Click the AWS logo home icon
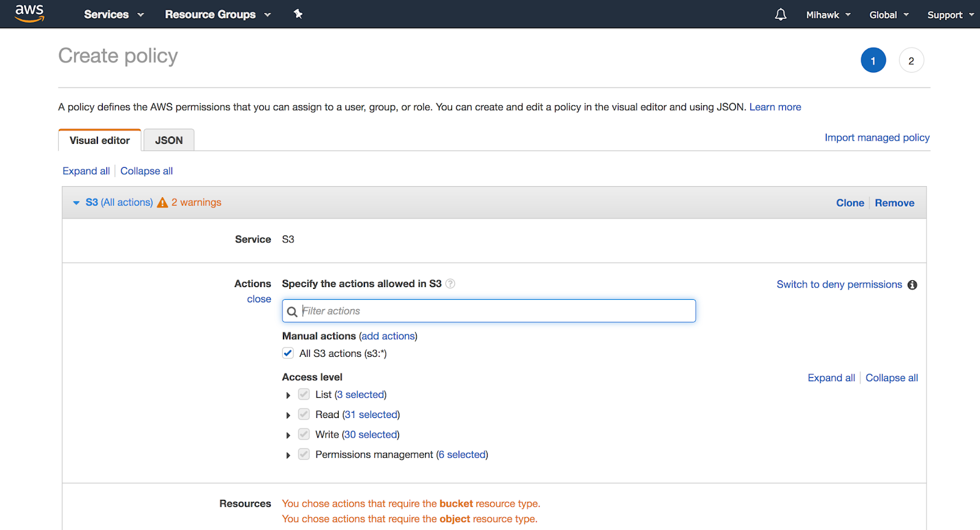This screenshot has width=980, height=530. [29, 13]
